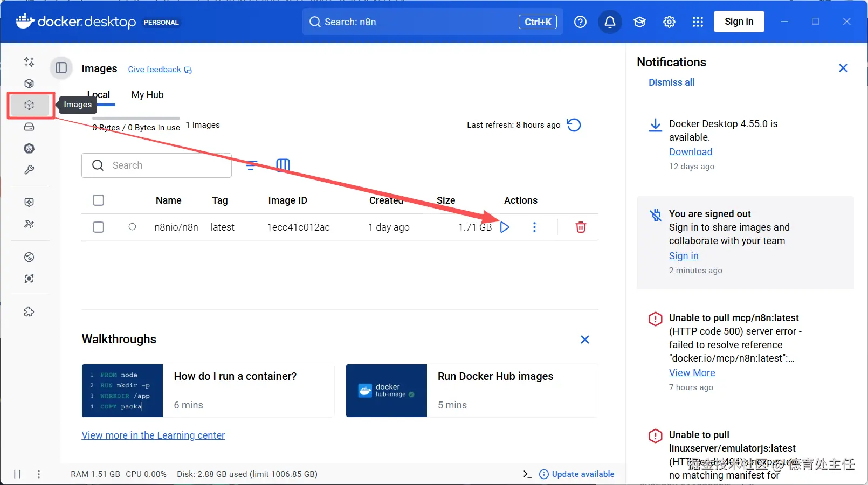Click the Size column header
This screenshot has width=868, height=485.
click(x=446, y=200)
